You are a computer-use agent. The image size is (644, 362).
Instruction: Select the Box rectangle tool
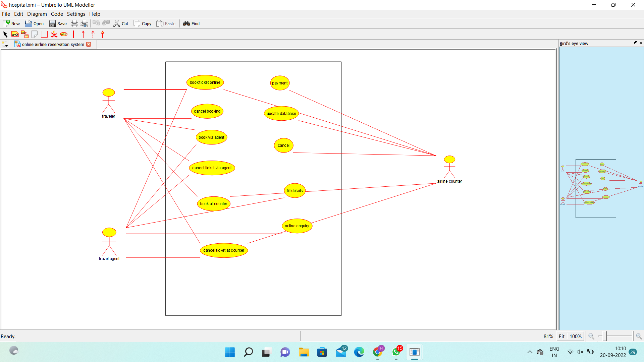click(x=44, y=34)
